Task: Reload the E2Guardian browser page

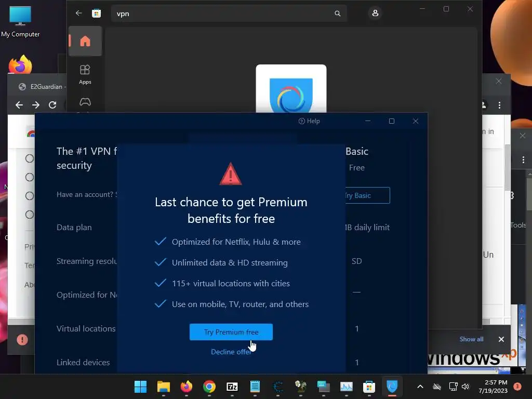Action: (52, 105)
